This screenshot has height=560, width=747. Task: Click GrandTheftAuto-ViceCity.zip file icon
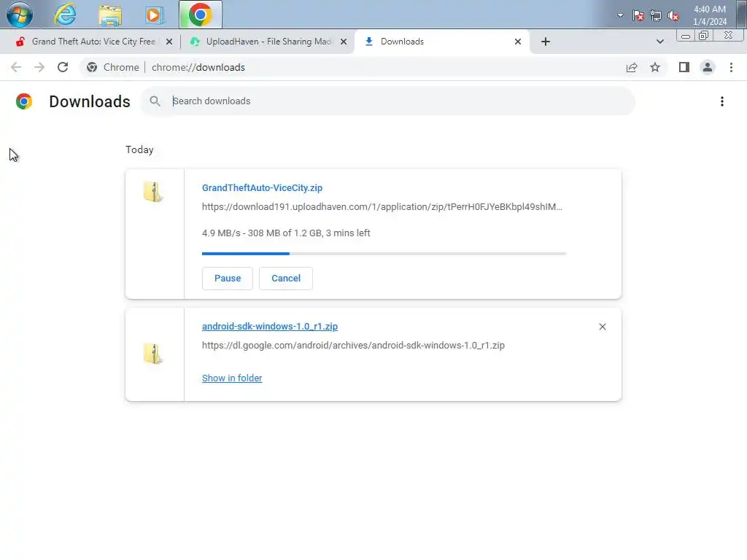pos(153,192)
